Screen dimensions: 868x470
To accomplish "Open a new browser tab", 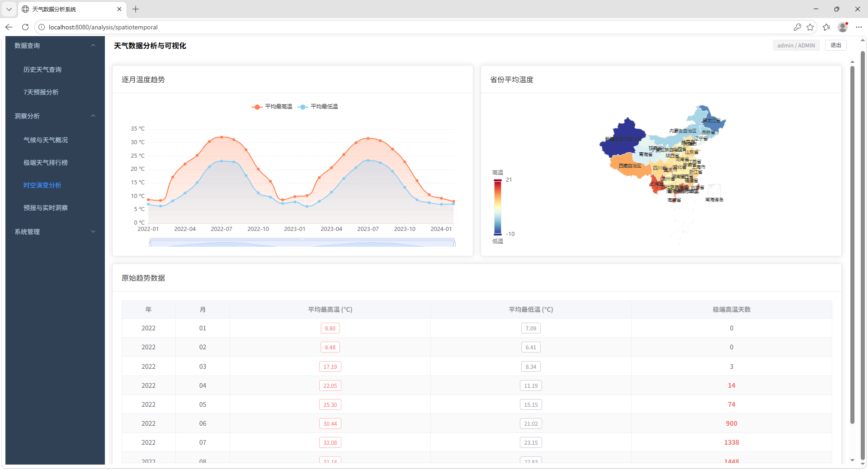I will point(136,9).
